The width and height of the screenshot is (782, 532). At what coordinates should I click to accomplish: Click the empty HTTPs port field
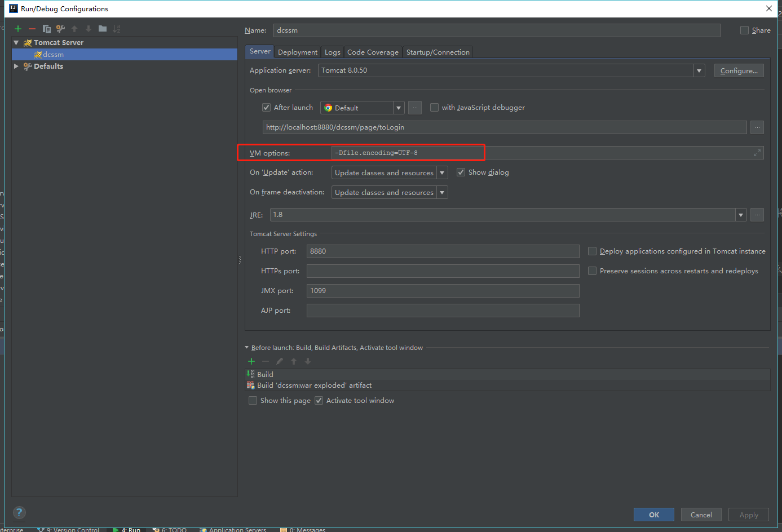pyautogui.click(x=443, y=271)
